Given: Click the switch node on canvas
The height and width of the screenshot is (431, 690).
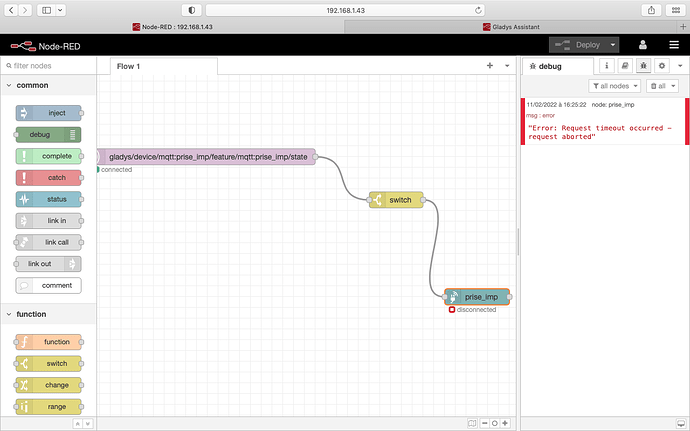Looking at the screenshot, I should point(396,200).
